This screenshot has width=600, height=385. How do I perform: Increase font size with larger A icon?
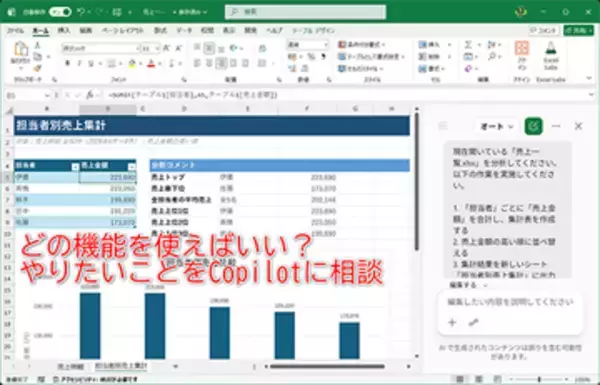tap(166, 48)
